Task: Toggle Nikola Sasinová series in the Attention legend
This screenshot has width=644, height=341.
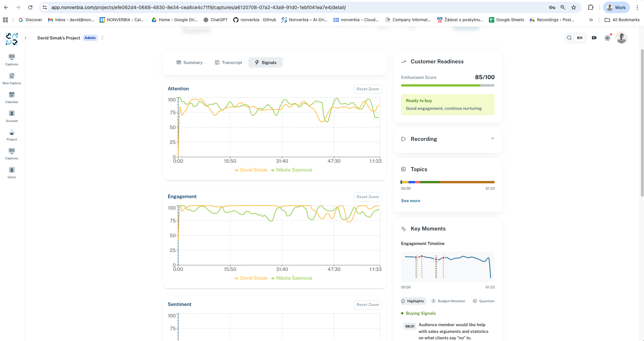Action: pyautogui.click(x=291, y=170)
